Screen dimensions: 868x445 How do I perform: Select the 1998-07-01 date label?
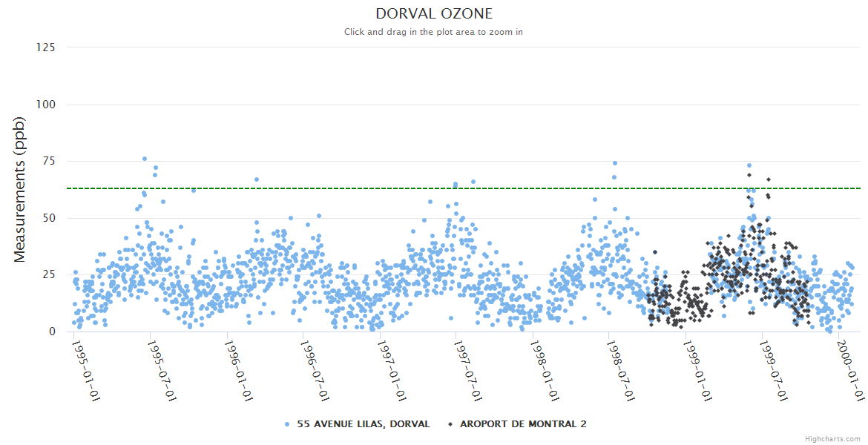point(620,369)
